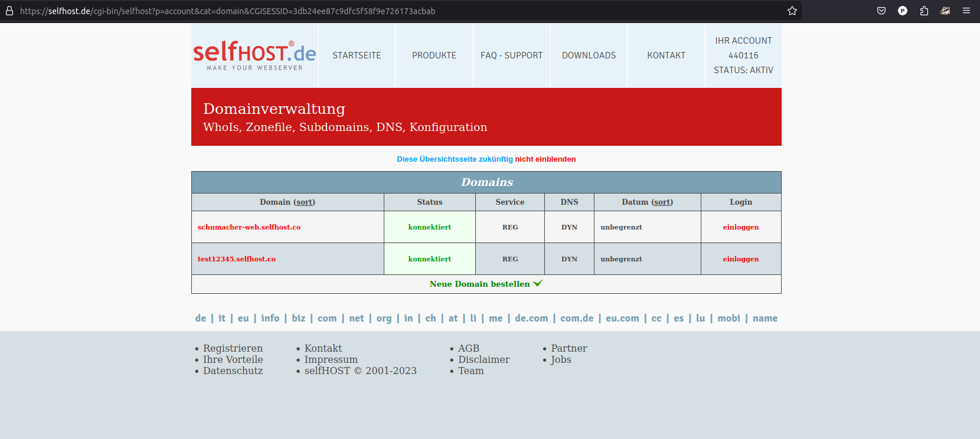Go to FAQ - SUPPORT

(511, 55)
